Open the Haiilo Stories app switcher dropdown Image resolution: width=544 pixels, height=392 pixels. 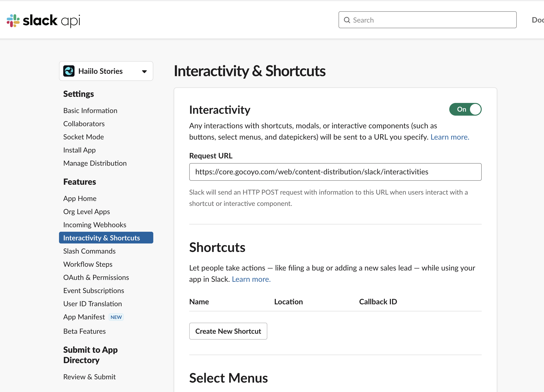click(x=144, y=71)
